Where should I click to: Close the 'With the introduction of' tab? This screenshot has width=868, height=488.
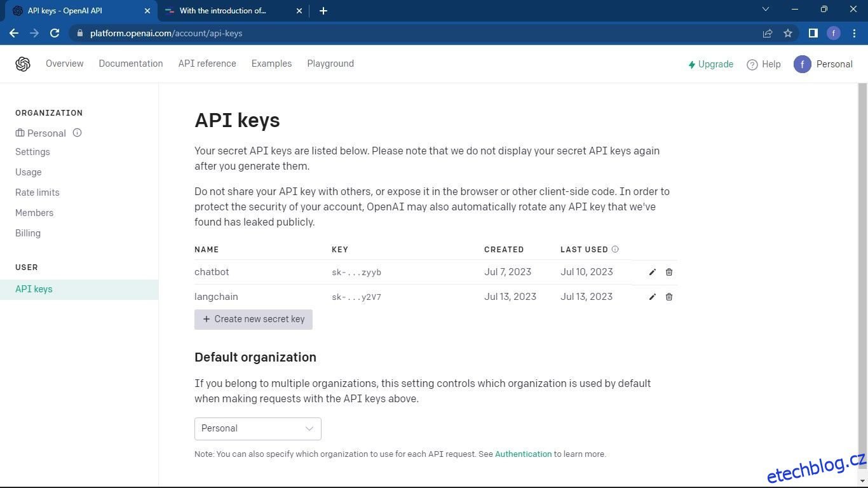pyautogui.click(x=299, y=11)
